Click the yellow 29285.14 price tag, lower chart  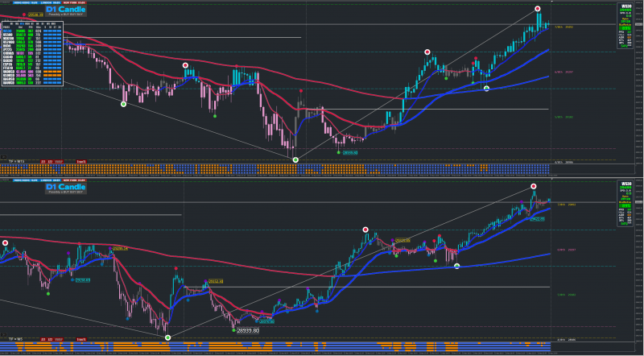tap(120, 248)
